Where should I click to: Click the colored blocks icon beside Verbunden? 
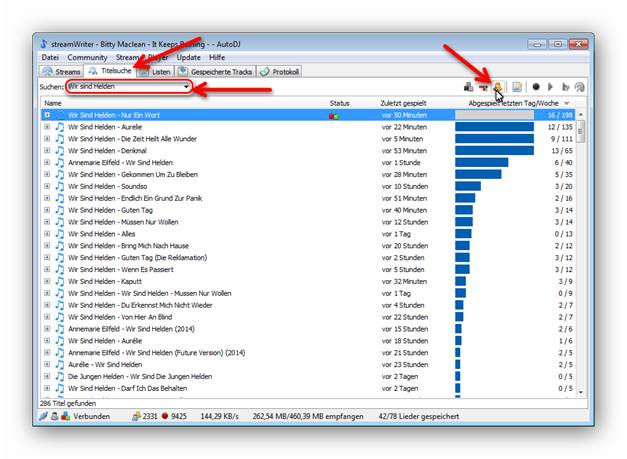(x=65, y=416)
